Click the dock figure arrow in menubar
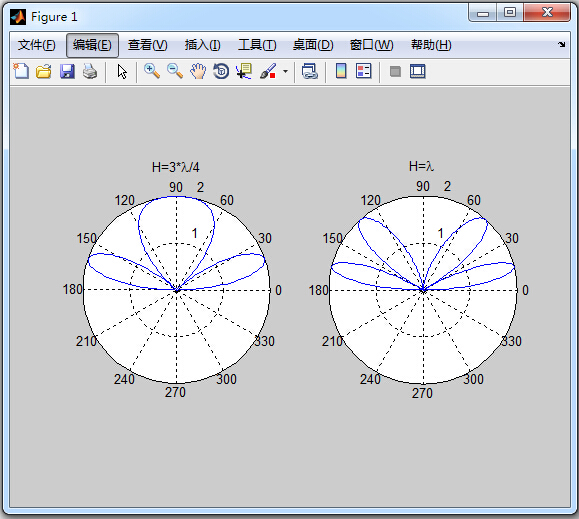Screen dimensions: 579x519 click(x=562, y=45)
